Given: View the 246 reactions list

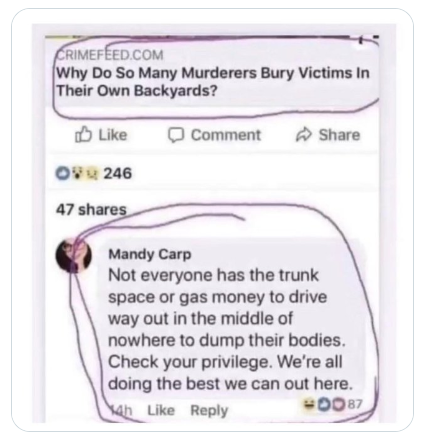Looking at the screenshot, I should tap(118, 173).
